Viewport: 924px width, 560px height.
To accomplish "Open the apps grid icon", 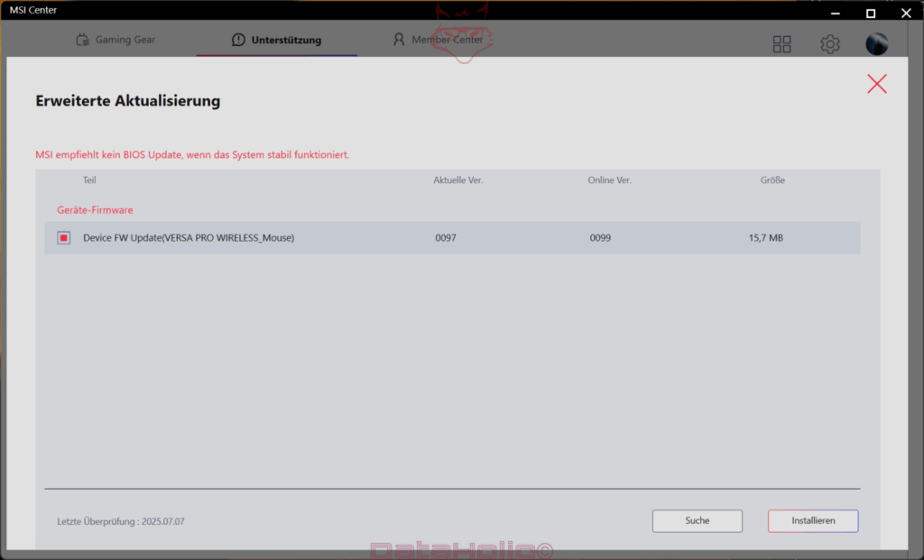I will coord(781,43).
